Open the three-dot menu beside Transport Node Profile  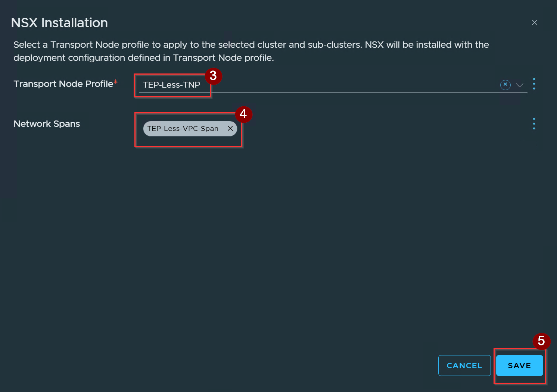pyautogui.click(x=534, y=84)
